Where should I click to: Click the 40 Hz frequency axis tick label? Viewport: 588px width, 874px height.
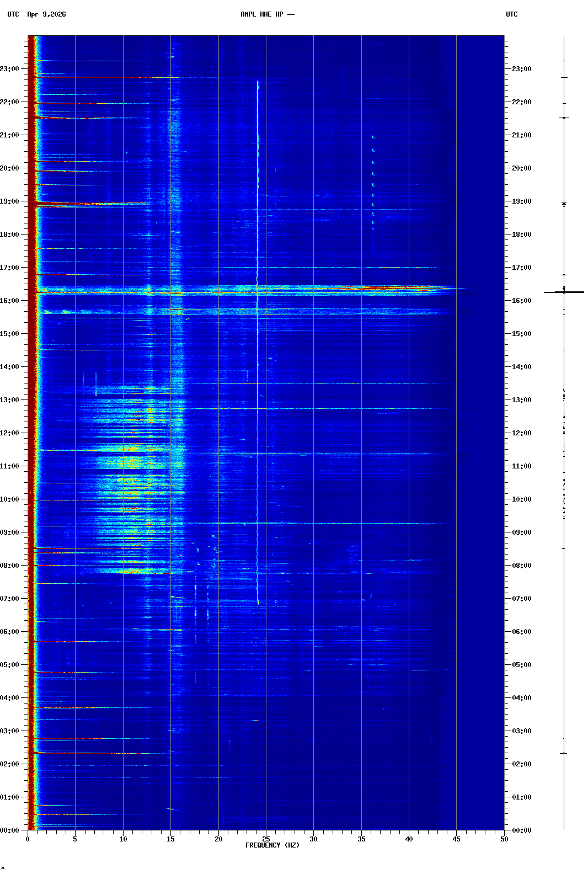tap(409, 839)
